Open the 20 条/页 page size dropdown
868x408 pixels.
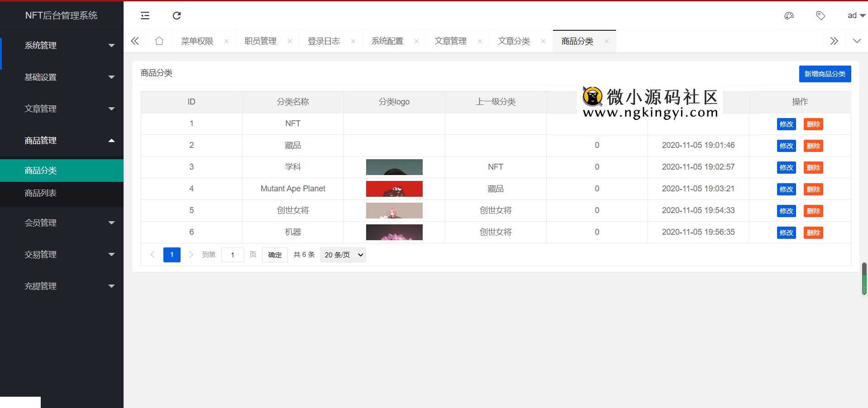343,255
